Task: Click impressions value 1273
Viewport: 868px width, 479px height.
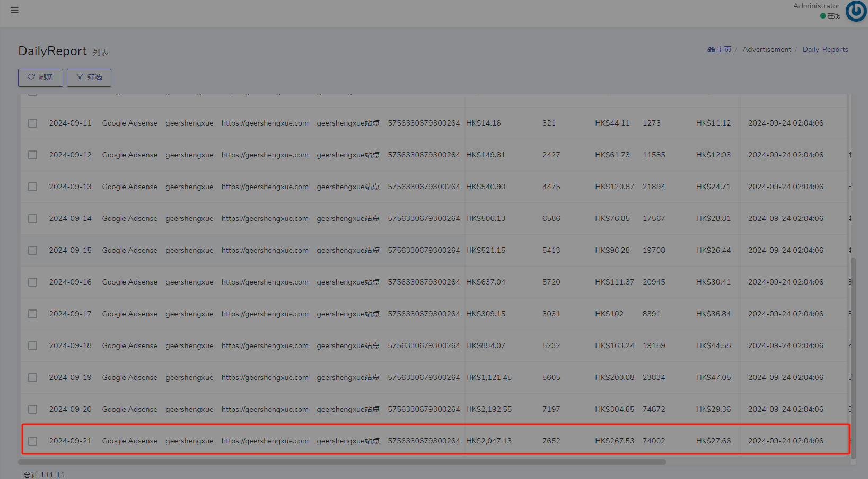Action: (652, 123)
